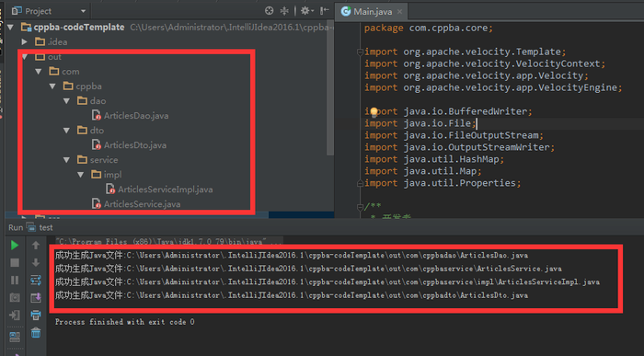644x356 pixels.
Task: Hide Project panel with the hide icon
Action: (325, 11)
